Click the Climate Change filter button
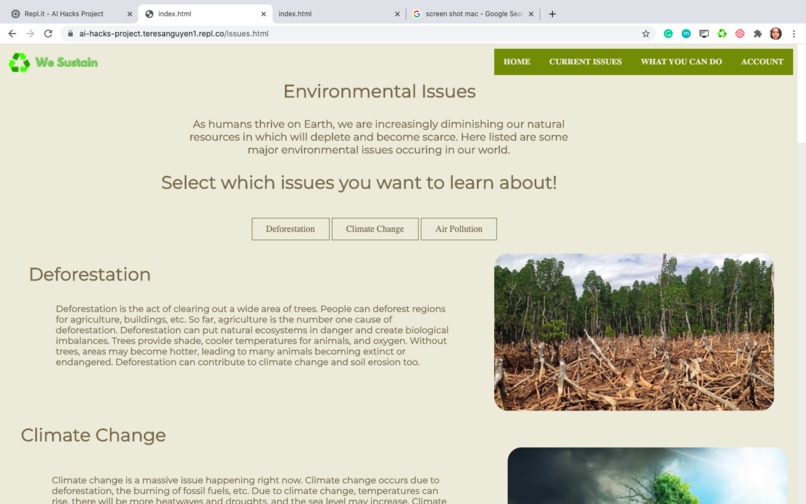The width and height of the screenshot is (806, 504). pyautogui.click(x=375, y=229)
